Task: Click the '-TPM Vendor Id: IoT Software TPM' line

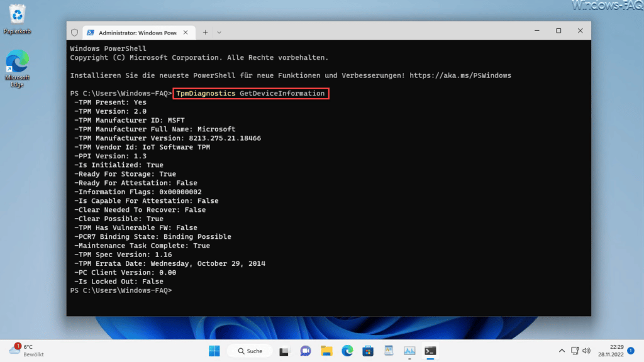Action: 142,147
